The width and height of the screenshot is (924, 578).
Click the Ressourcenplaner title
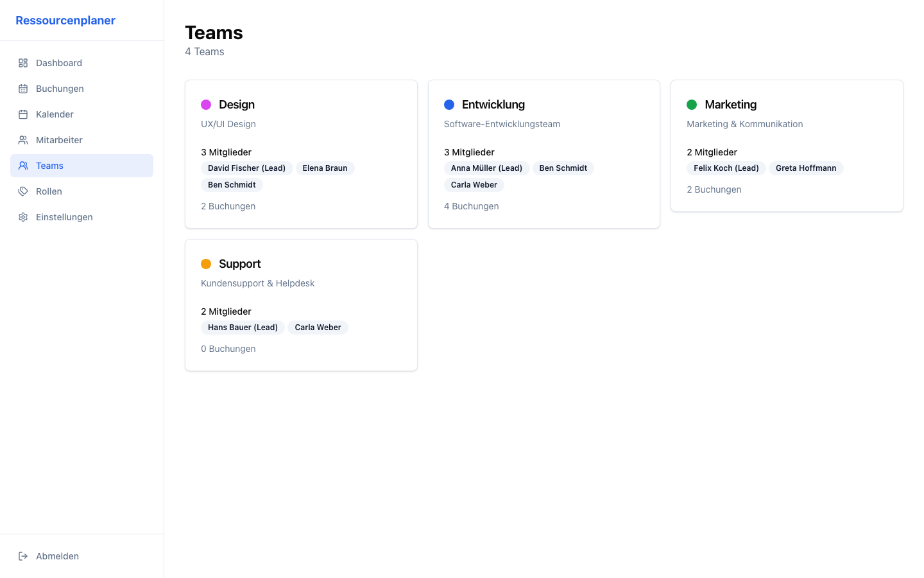tap(65, 20)
